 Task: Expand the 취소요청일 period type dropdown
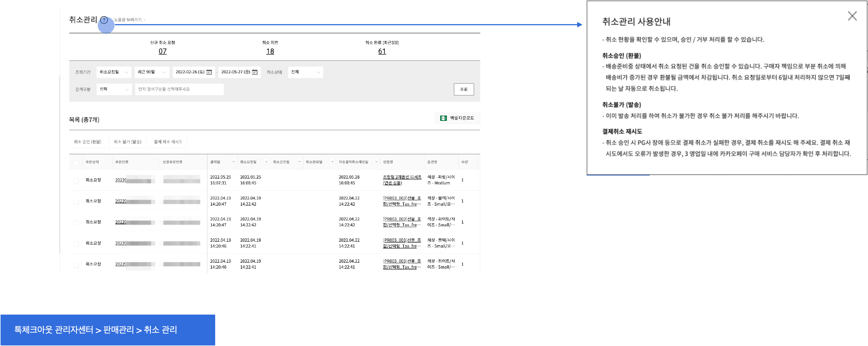click(x=114, y=72)
